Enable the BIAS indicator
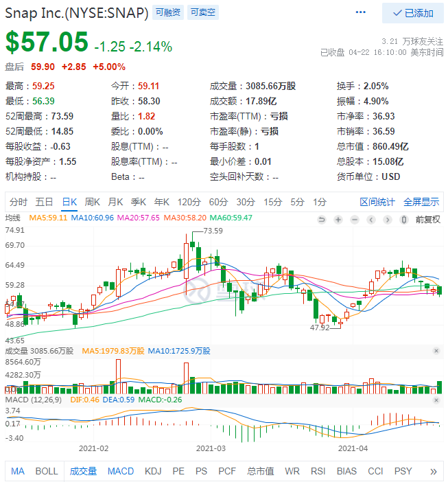The image size is (448, 482). coord(346,471)
